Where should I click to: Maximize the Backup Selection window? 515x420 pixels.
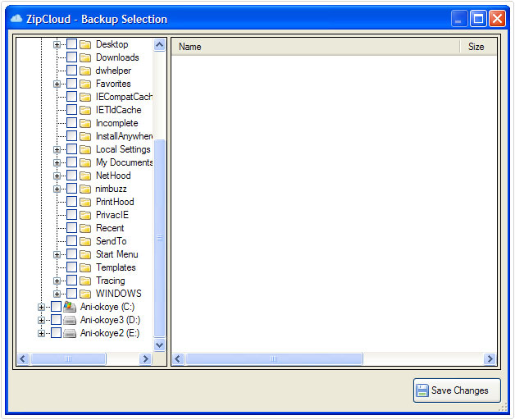coord(478,18)
